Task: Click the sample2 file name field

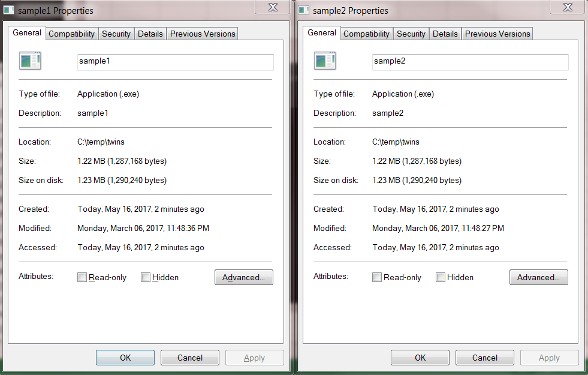Action: point(470,61)
